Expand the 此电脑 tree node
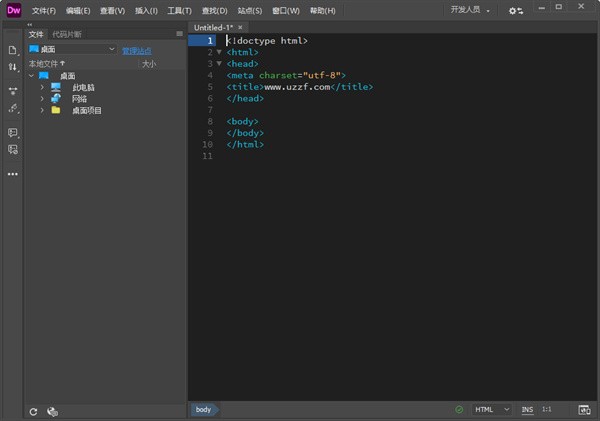This screenshot has width=600, height=421. pos(42,87)
